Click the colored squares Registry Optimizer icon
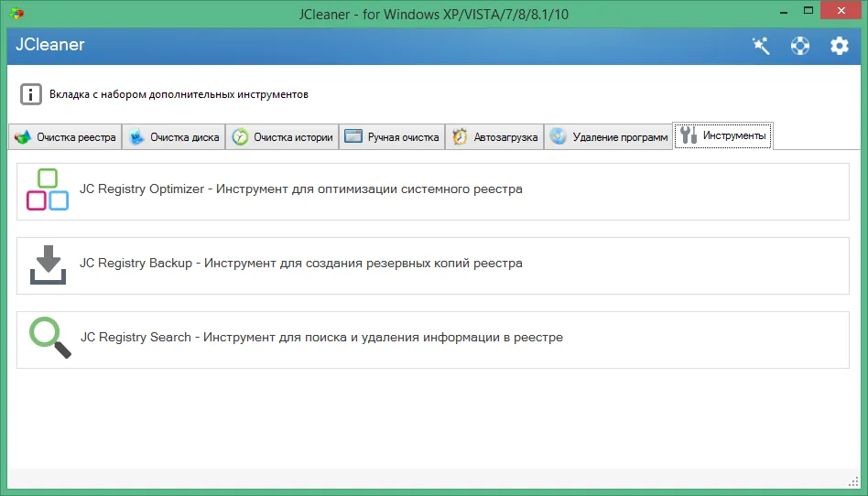This screenshot has width=868, height=496. point(48,189)
